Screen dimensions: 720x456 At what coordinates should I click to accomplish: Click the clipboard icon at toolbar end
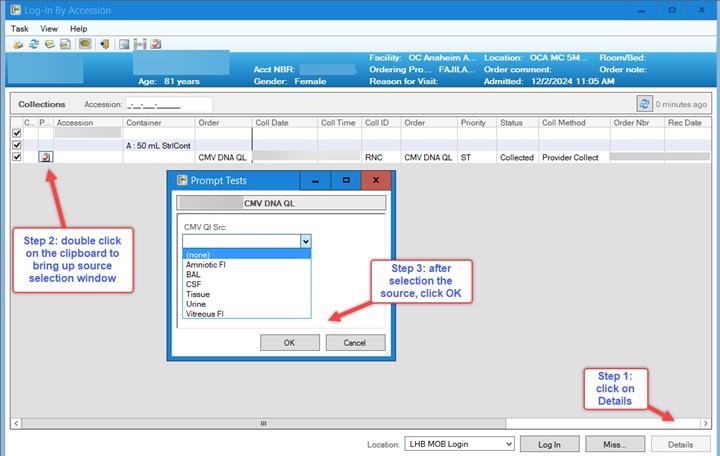[156, 44]
